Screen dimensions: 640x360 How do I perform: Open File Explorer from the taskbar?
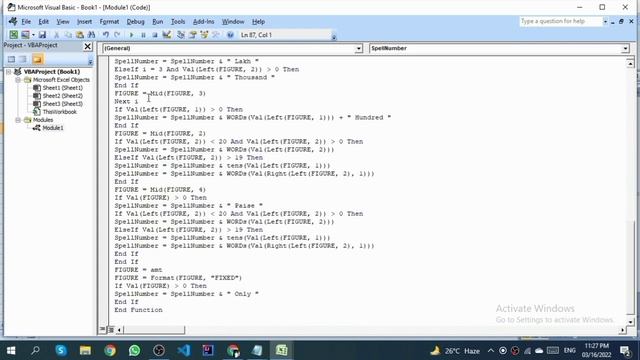[85, 350]
